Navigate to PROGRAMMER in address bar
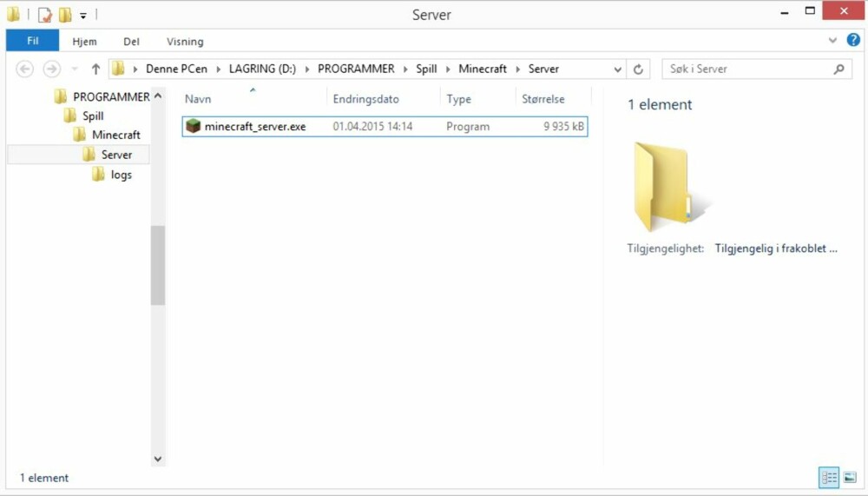Viewport: 868px width, 496px height. (356, 69)
